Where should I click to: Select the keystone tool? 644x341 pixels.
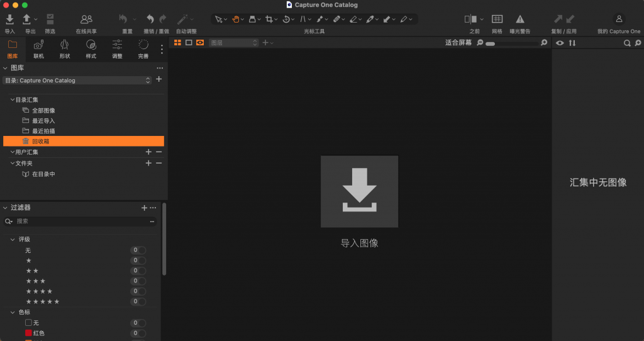click(303, 20)
